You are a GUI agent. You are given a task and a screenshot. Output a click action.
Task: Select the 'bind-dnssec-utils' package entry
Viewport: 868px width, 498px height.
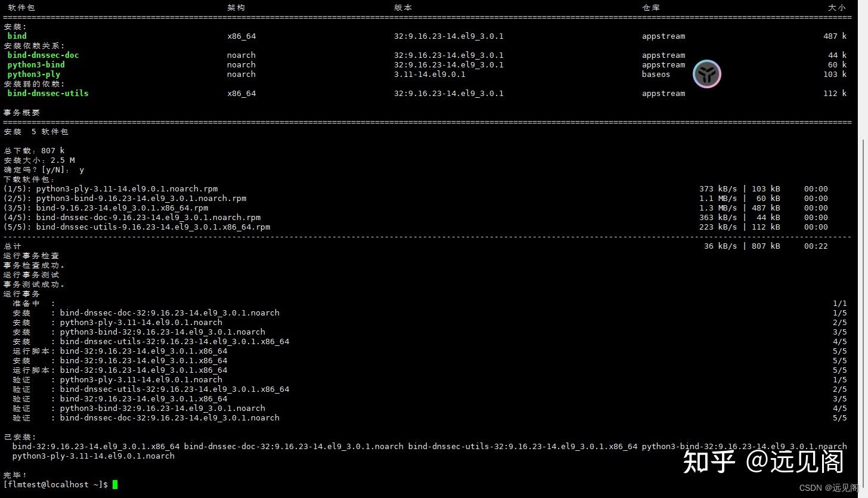pyautogui.click(x=48, y=93)
